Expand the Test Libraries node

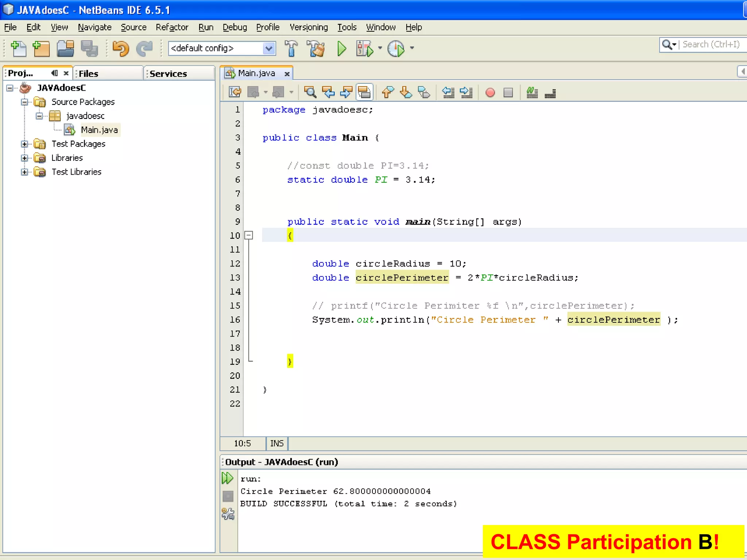pos(24,172)
